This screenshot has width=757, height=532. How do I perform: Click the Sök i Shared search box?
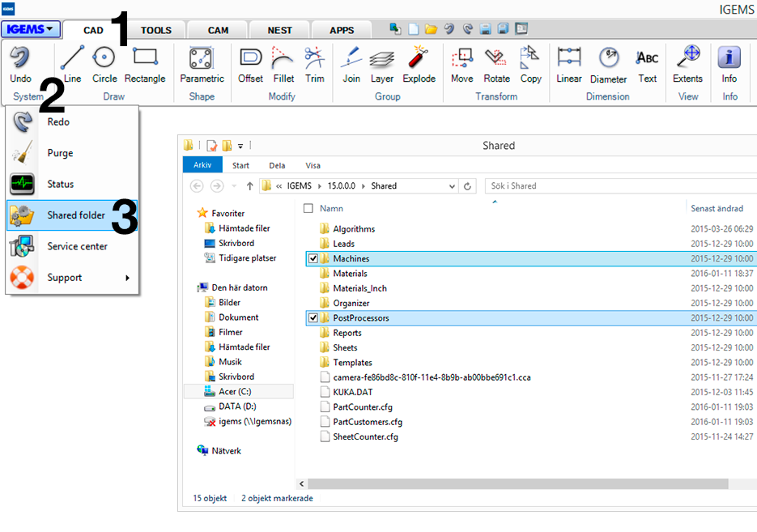click(x=621, y=186)
